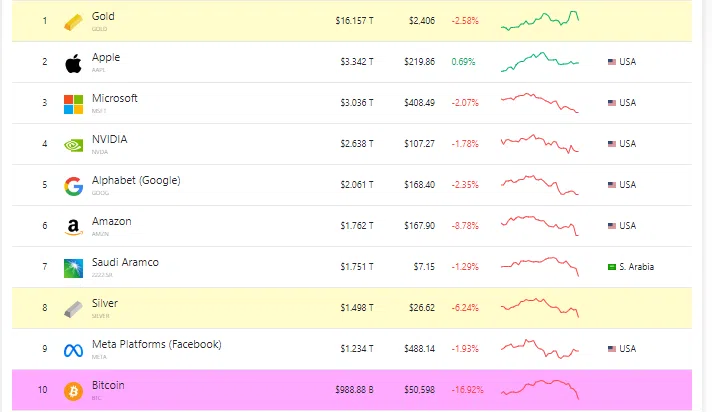Screen dimensions: 712x412
Task: Click the USA flag in Microsoft row
Action: 612,103
